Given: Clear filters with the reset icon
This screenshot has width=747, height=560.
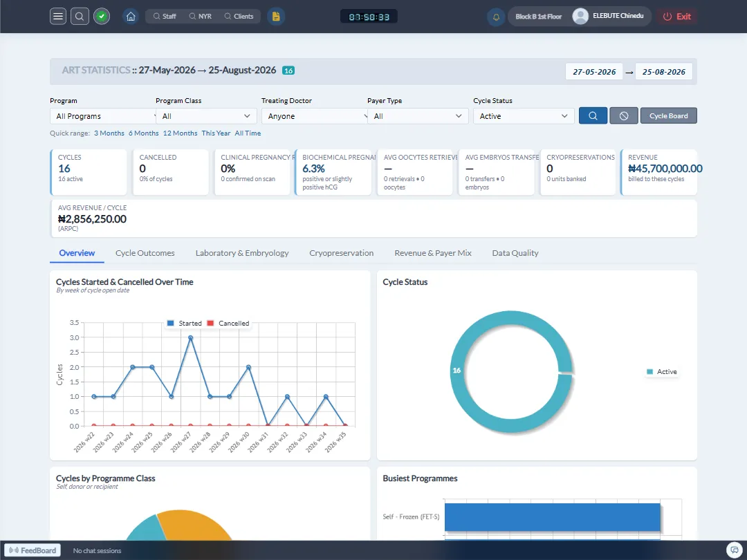Looking at the screenshot, I should [x=624, y=115].
